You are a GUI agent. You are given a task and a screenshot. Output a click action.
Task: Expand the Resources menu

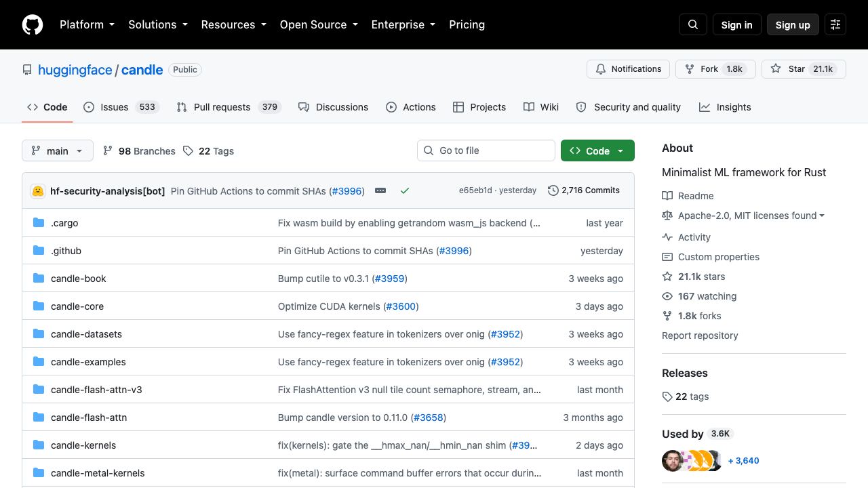(x=233, y=24)
